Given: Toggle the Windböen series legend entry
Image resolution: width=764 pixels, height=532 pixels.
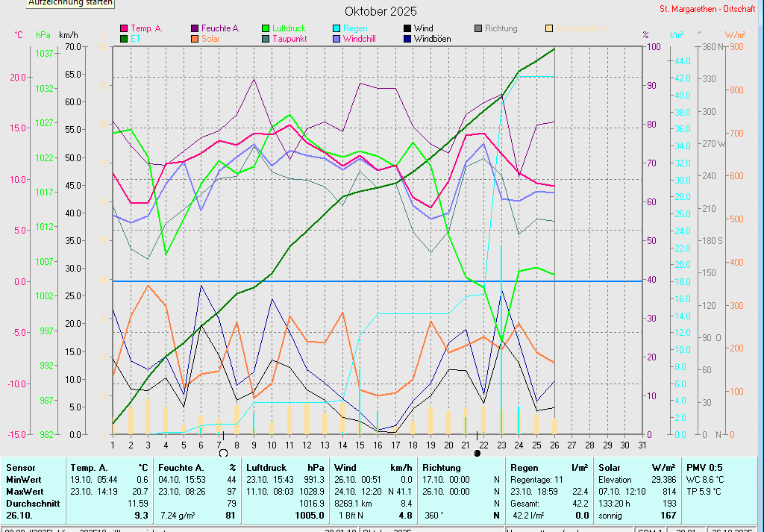Looking at the screenshot, I should click(x=432, y=39).
